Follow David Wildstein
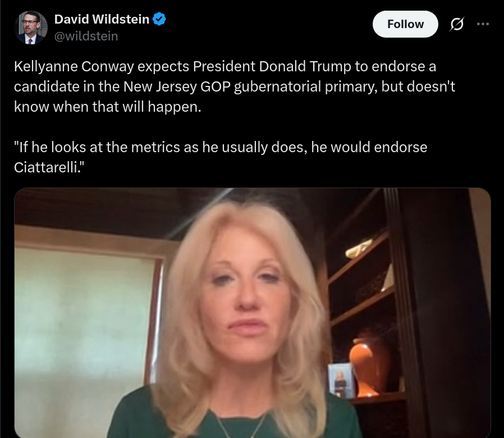 pos(405,24)
